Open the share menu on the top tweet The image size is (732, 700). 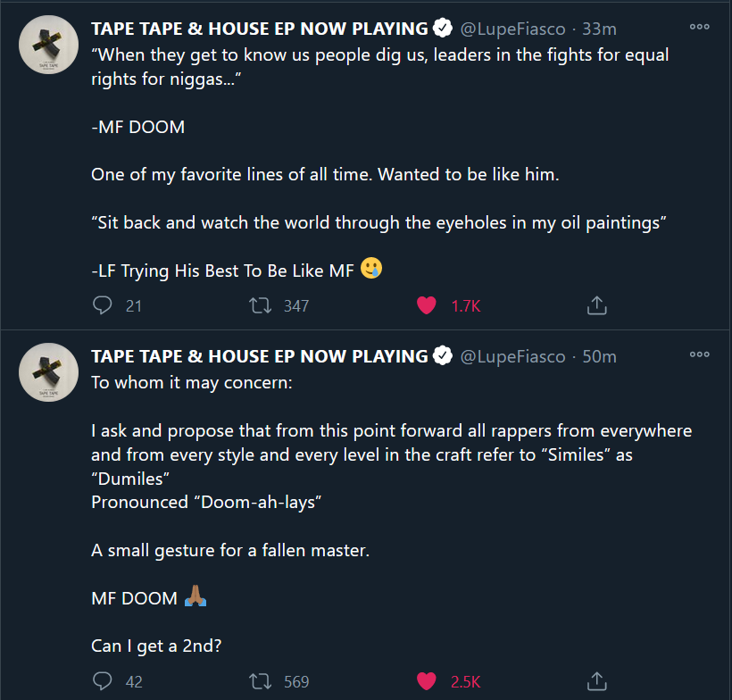(596, 304)
